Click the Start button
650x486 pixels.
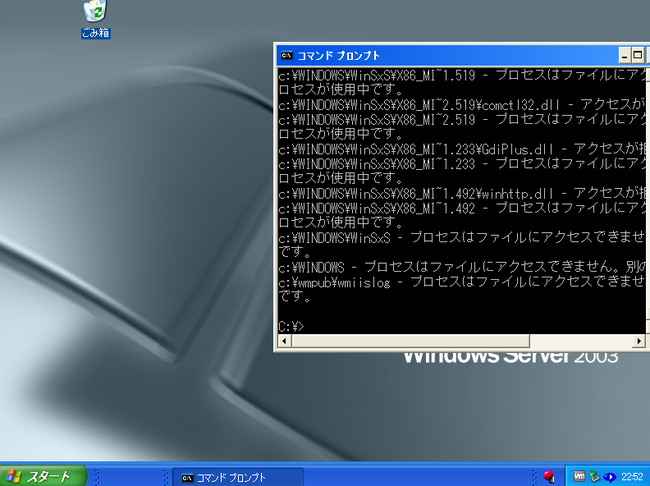[43, 476]
